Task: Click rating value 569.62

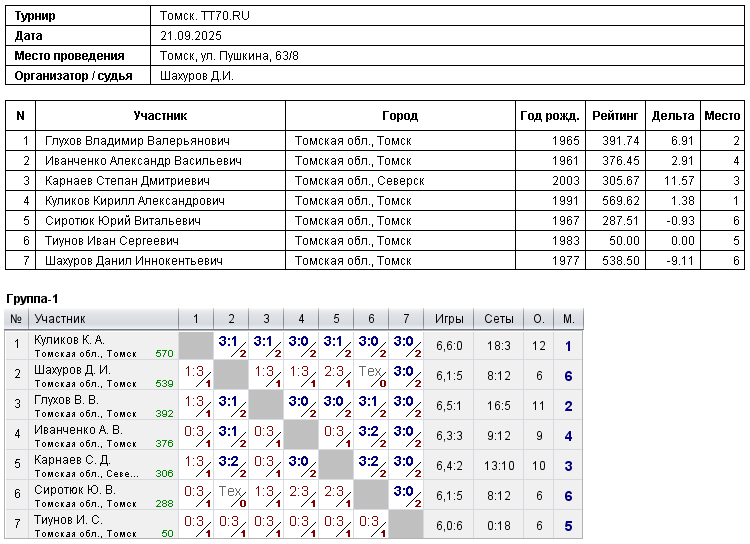Action: (620, 201)
